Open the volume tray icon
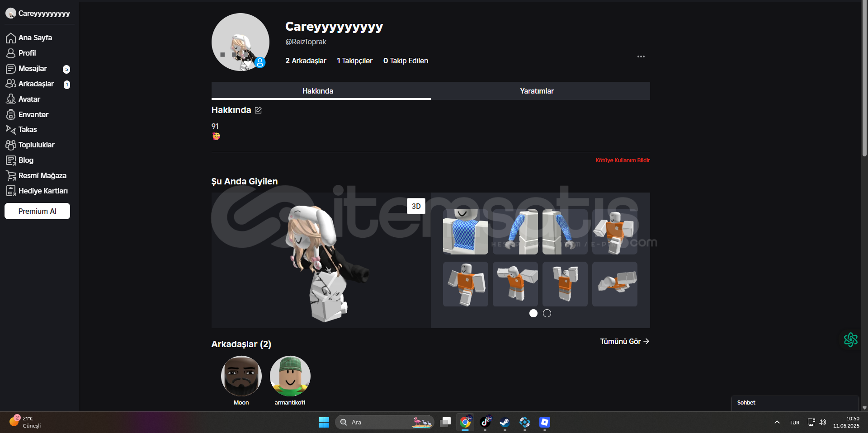868x433 pixels. (822, 422)
